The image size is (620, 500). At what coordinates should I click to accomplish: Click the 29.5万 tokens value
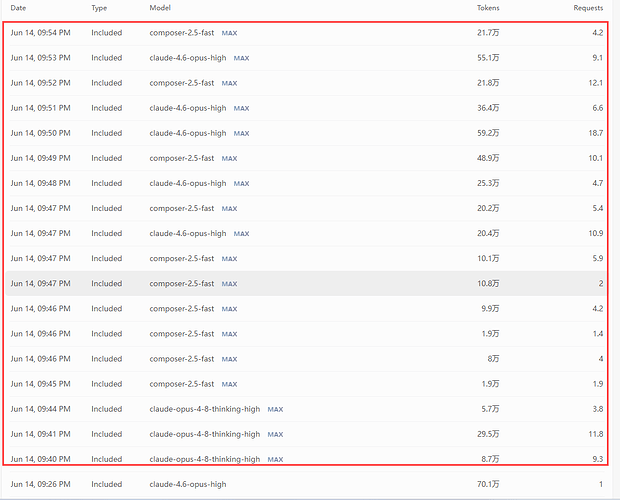pos(488,434)
